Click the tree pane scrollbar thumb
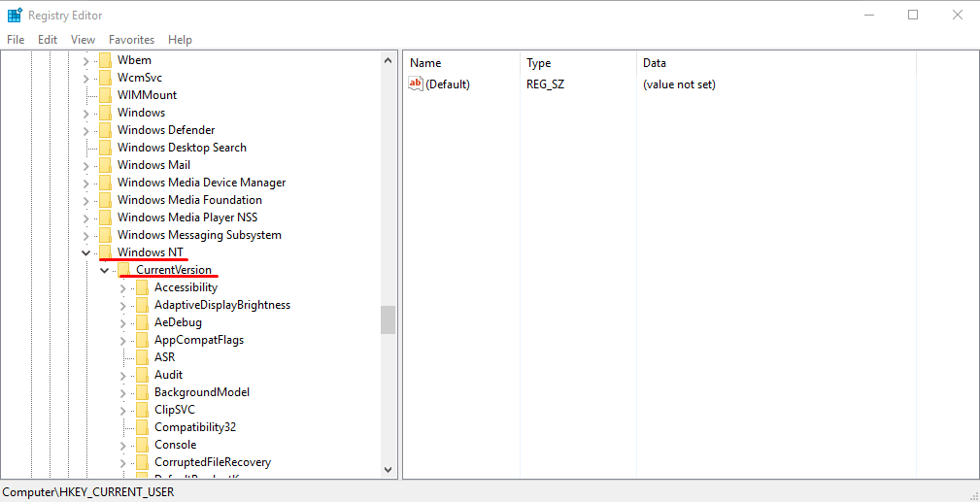This screenshot has width=980, height=502. click(388, 320)
